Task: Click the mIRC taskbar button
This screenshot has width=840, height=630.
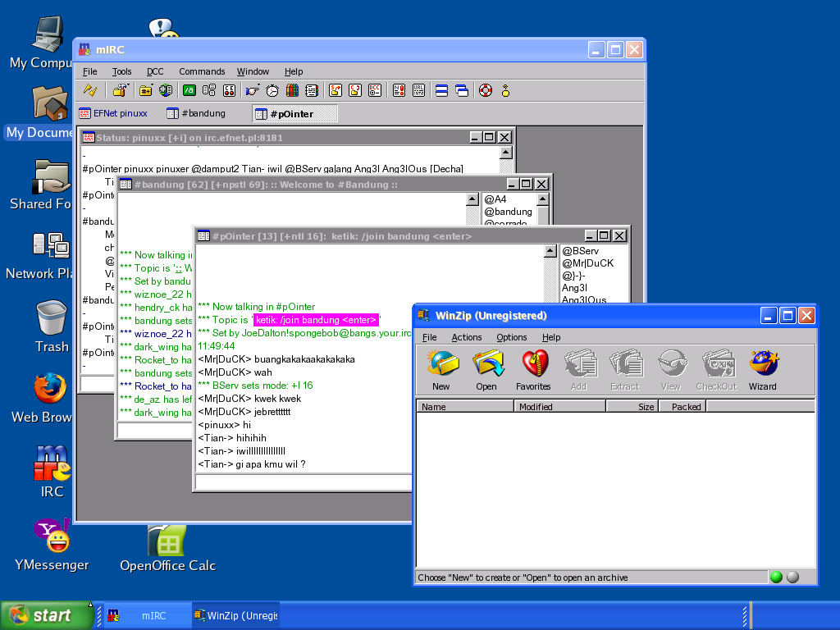Action: (x=147, y=615)
